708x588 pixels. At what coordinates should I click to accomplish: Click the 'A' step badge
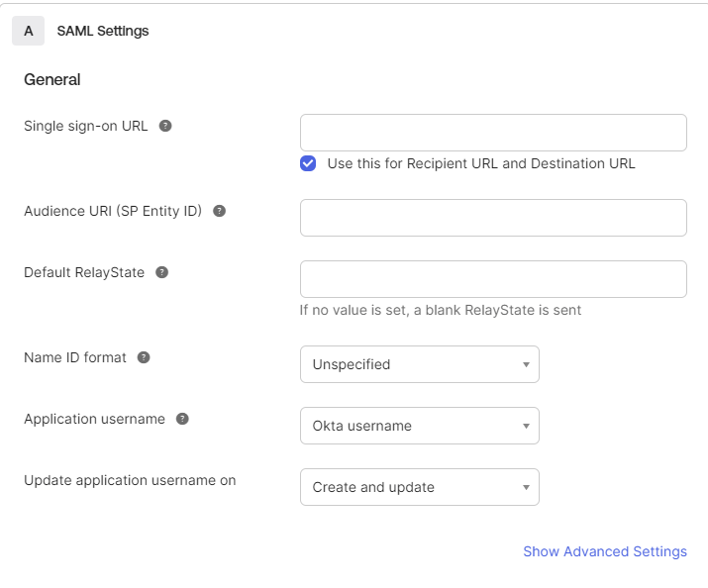coord(28,31)
